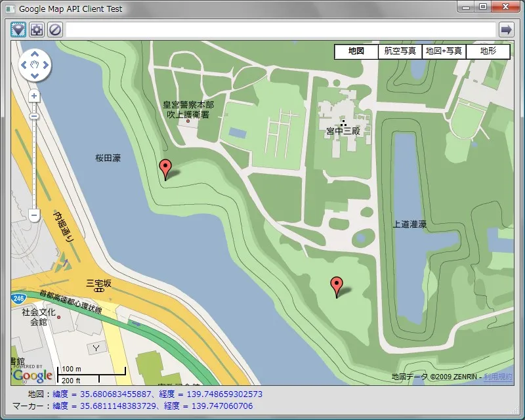
Task: Click the center-map target toolbar icon
Action: pos(37,30)
